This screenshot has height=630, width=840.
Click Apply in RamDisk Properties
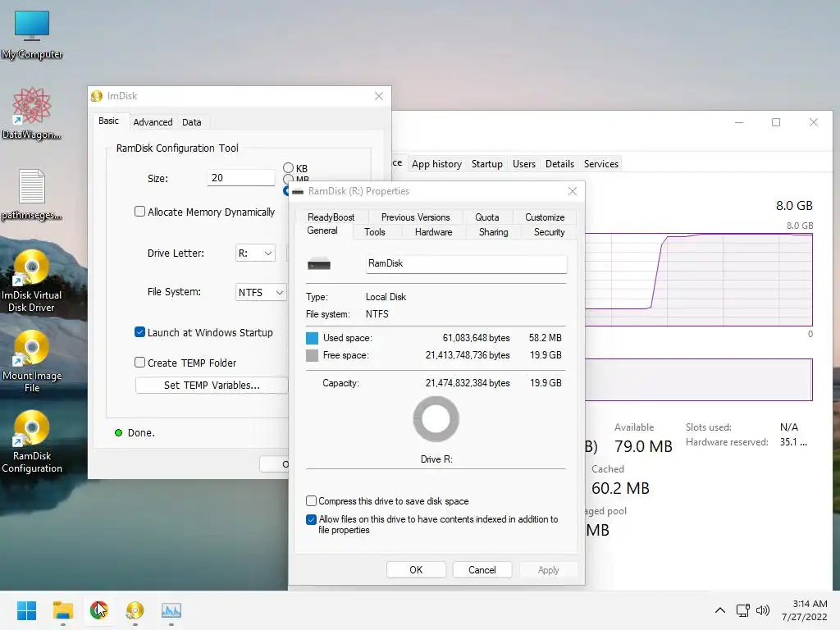[548, 570]
